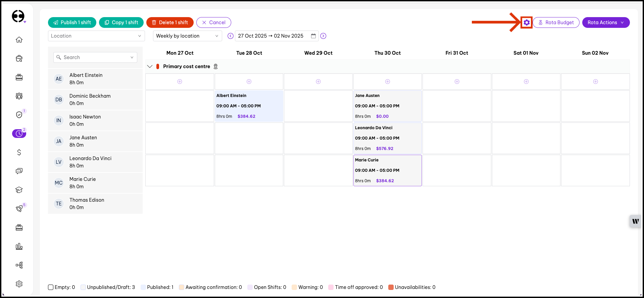The image size is (644, 298).
Task: Open rota settings gear icon
Action: tap(527, 22)
